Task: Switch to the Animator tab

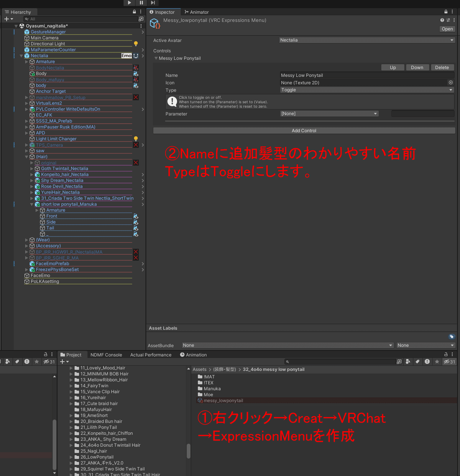Action: [197, 12]
